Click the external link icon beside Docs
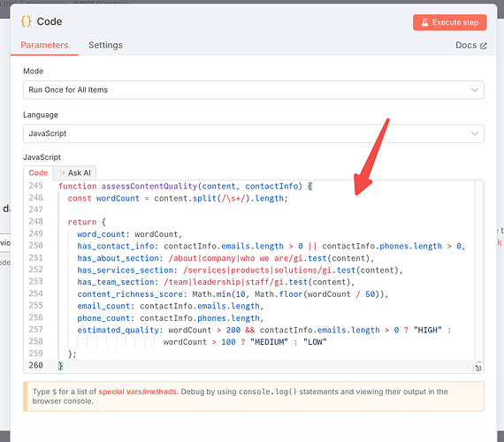The image size is (504, 442). [483, 46]
